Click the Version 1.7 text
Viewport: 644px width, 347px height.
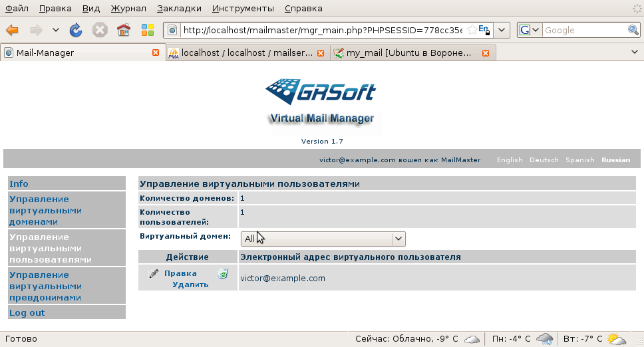coord(322,141)
